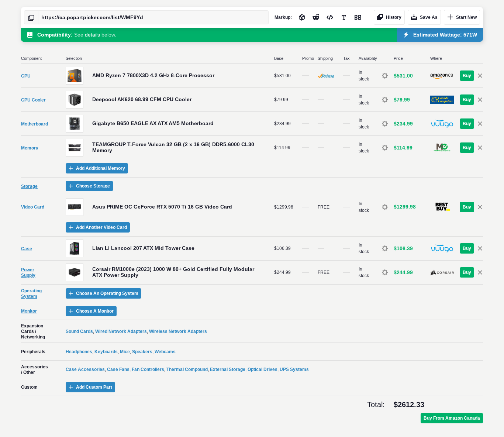Open the Motherboard component link
The height and width of the screenshot is (437, 504).
[34, 124]
